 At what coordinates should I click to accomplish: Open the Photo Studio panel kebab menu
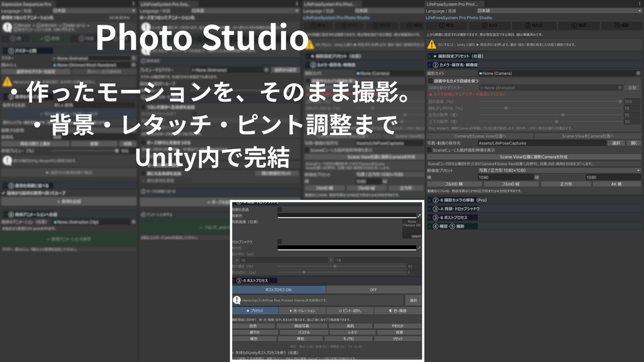[640, 4]
